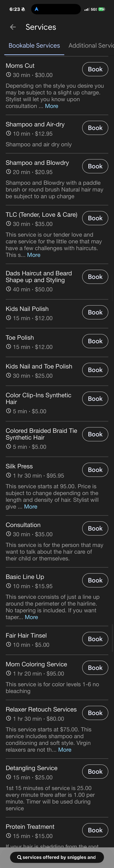Tap the clock icon under Consultation
114x868 pixels.
8,534
